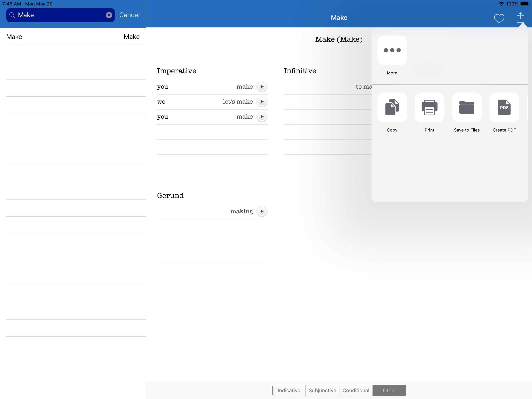Viewport: 532px width, 399px height.
Task: Switch to Indicative tab
Action: tap(289, 390)
